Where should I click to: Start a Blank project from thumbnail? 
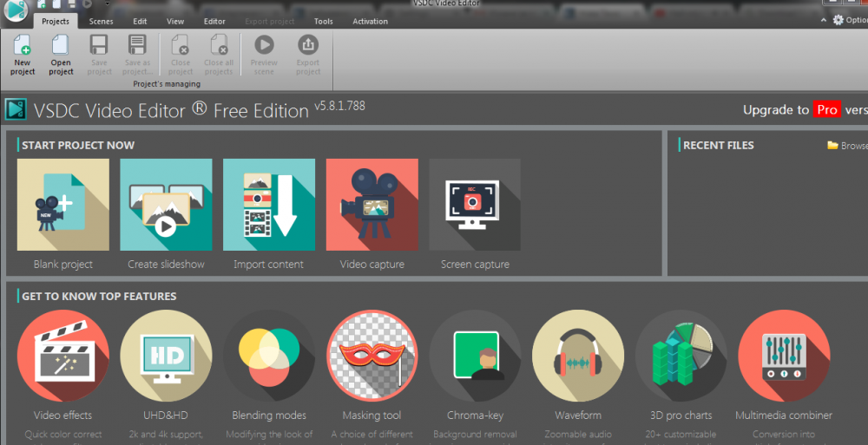coord(63,205)
